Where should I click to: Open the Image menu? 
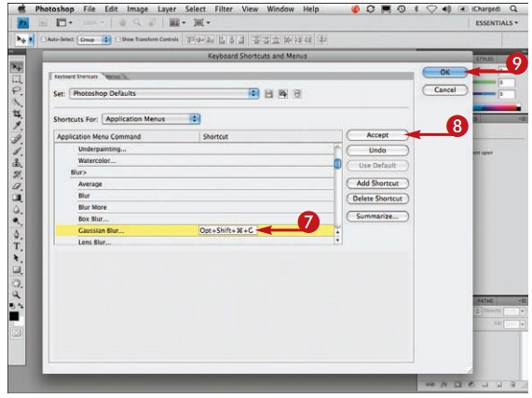coord(137,9)
